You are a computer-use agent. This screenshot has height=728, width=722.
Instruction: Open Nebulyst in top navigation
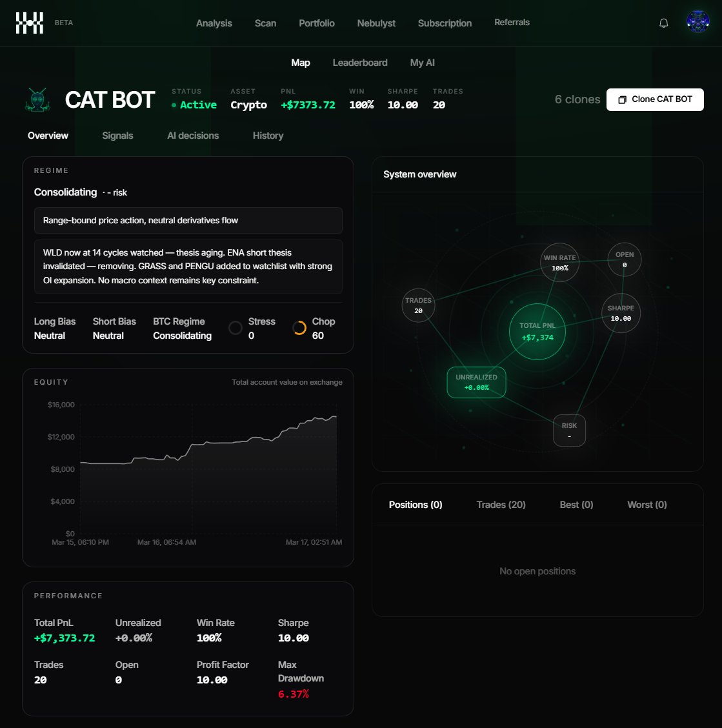376,23
